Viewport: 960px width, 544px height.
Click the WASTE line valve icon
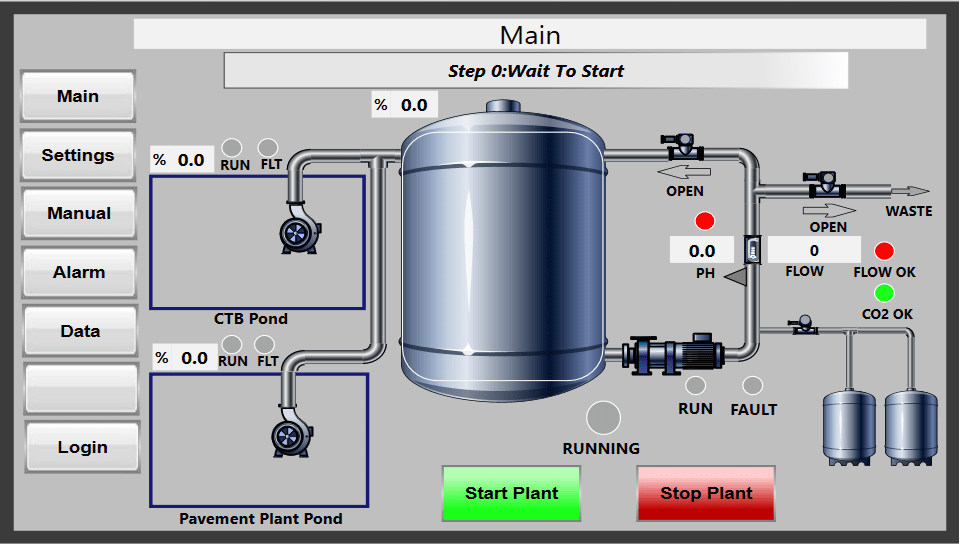[826, 183]
